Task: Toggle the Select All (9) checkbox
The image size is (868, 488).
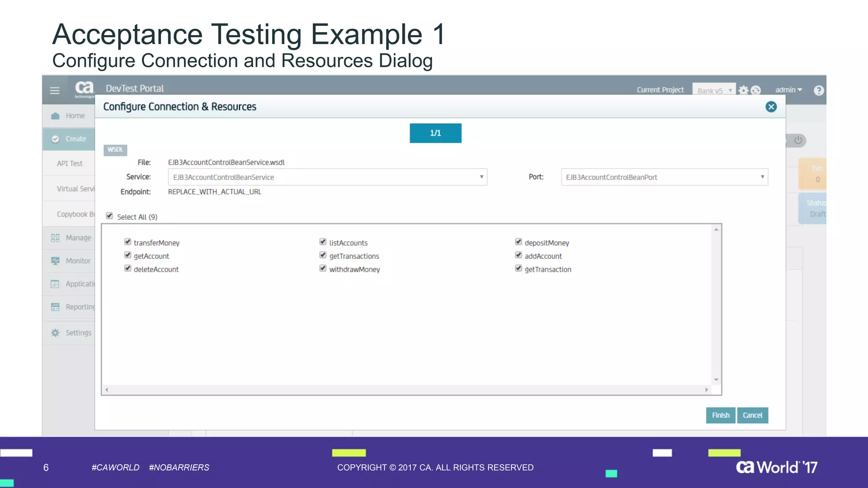Action: 109,216
